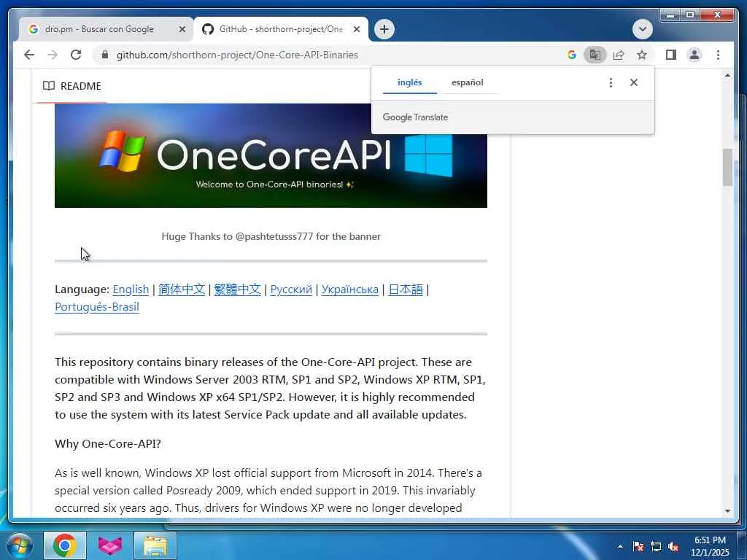Expand the tab search dropdown

click(642, 29)
